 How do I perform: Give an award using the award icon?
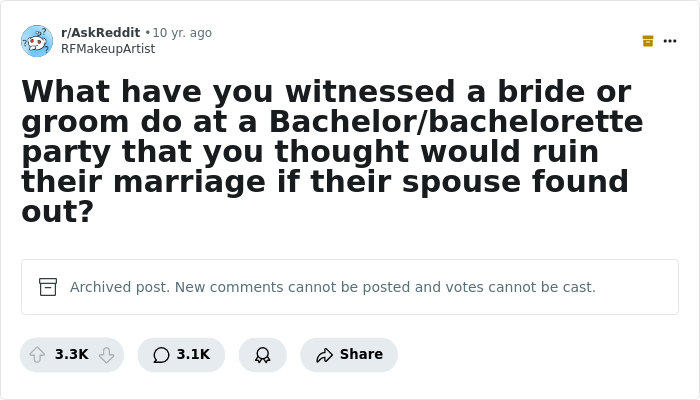pyautogui.click(x=263, y=354)
